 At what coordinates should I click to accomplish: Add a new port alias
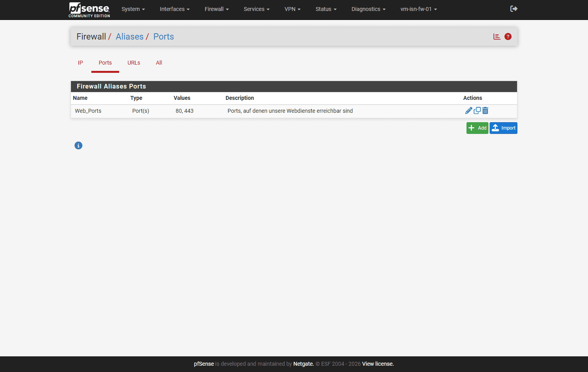(x=477, y=128)
